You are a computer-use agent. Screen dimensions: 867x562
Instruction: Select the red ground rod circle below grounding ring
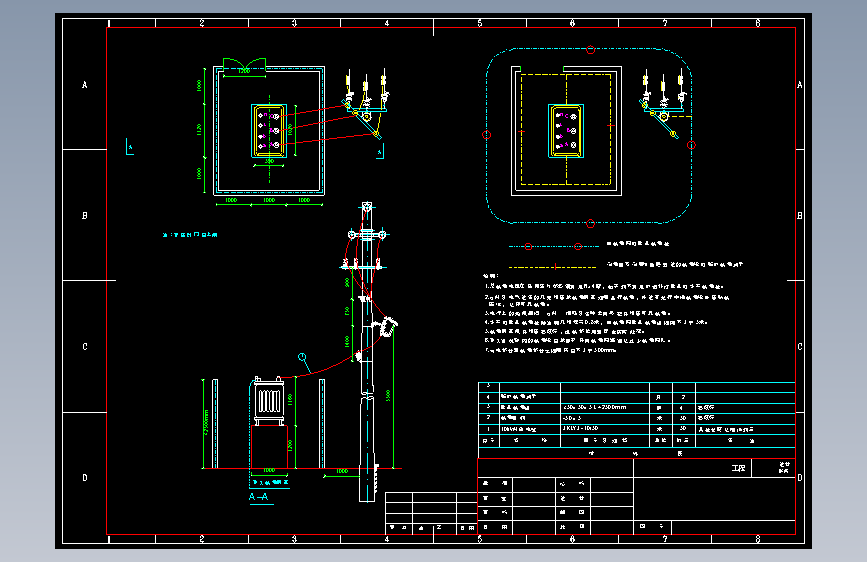tap(591, 223)
